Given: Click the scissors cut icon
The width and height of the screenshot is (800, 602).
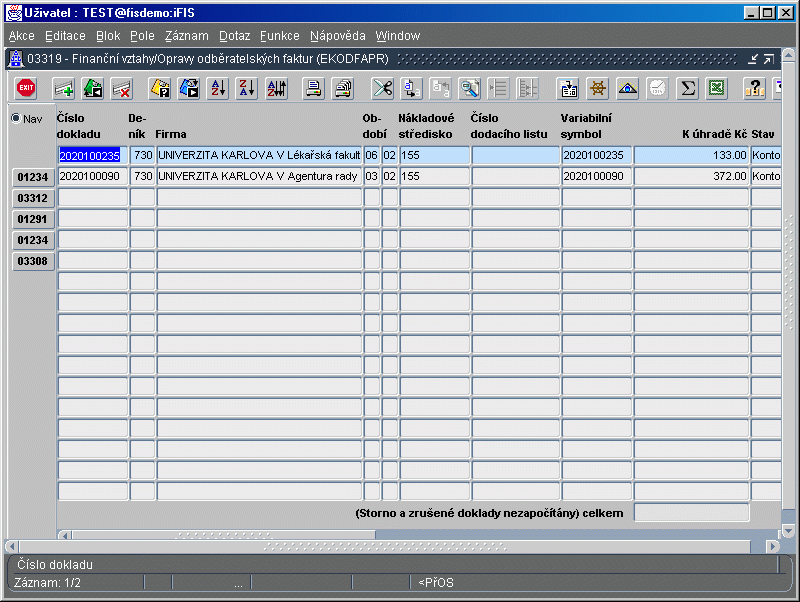Looking at the screenshot, I should pyautogui.click(x=383, y=88).
